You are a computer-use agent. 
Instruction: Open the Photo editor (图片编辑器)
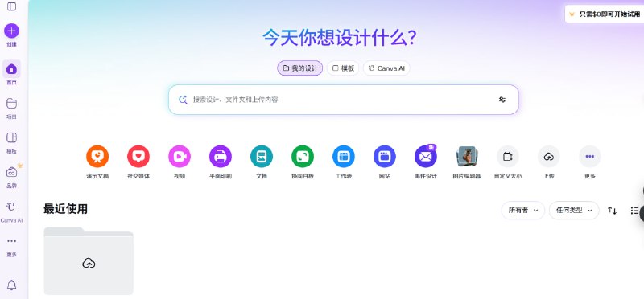click(467, 157)
